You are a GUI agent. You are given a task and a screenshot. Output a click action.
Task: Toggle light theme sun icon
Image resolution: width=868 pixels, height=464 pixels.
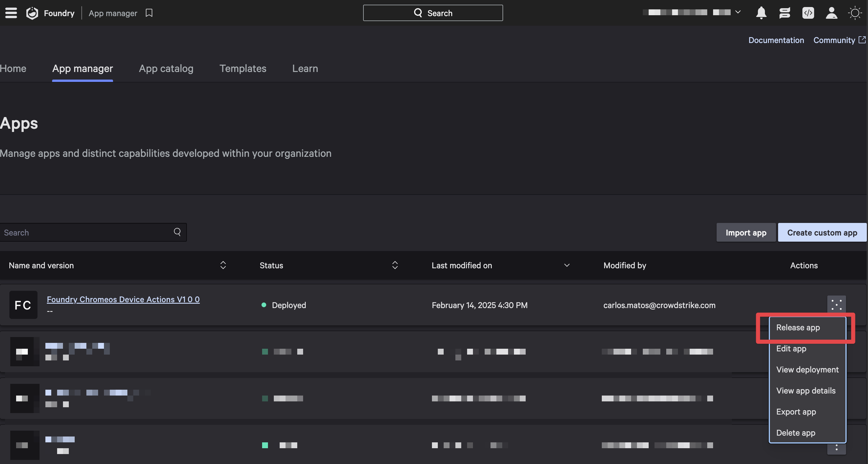[x=855, y=13]
